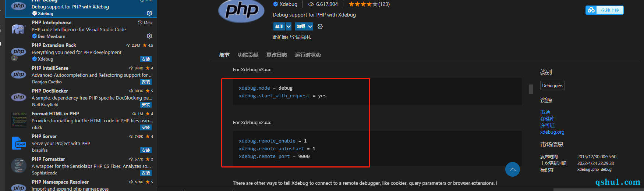Select the PHP IntelliSense logo icon
Viewport: 644px width, 191px height.
tap(19, 75)
